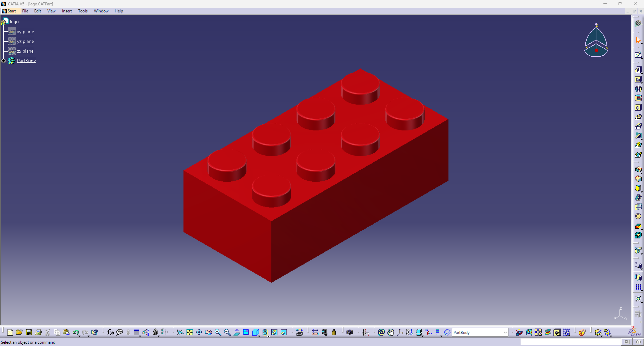Save the lego part with the floppy icon
644x346 pixels.
pyautogui.click(x=29, y=332)
